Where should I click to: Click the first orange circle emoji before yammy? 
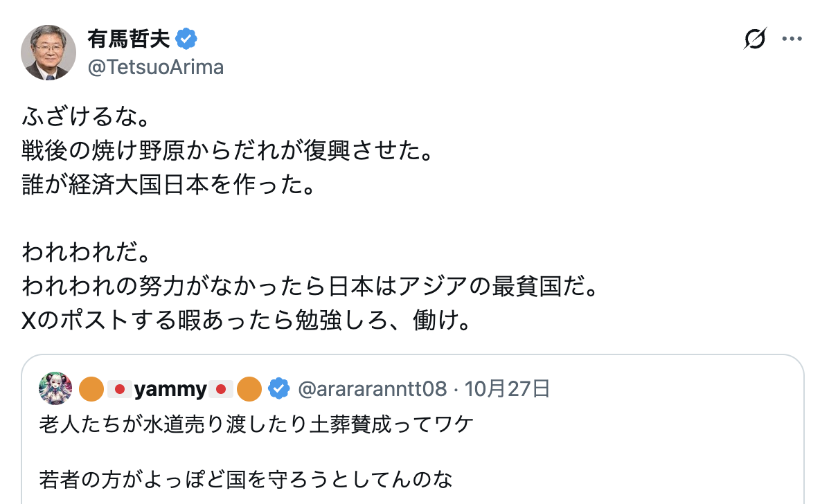91,390
